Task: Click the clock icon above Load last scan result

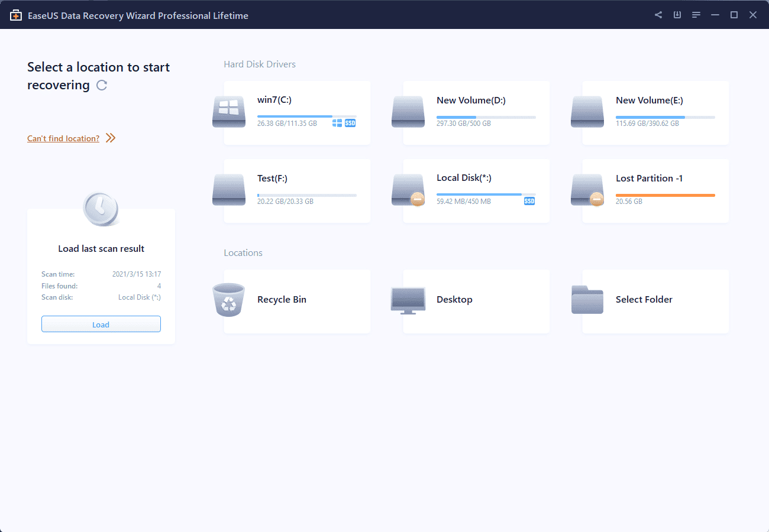Action: coord(101,209)
